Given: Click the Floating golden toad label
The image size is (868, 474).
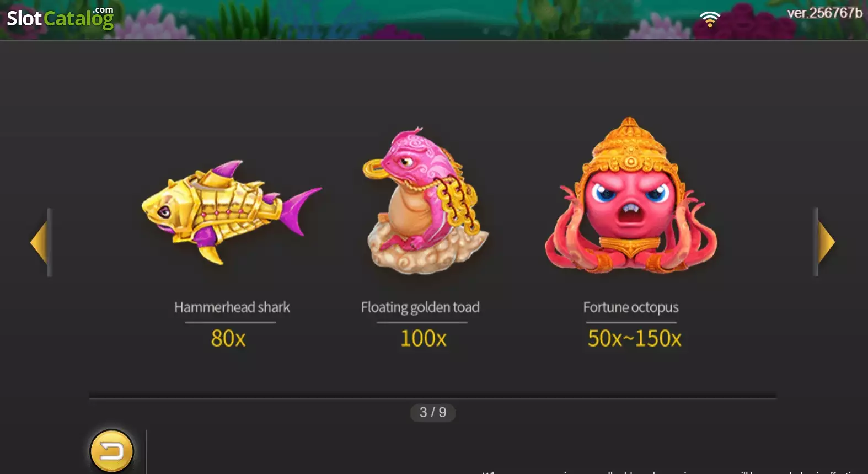Looking at the screenshot, I should coord(420,307).
